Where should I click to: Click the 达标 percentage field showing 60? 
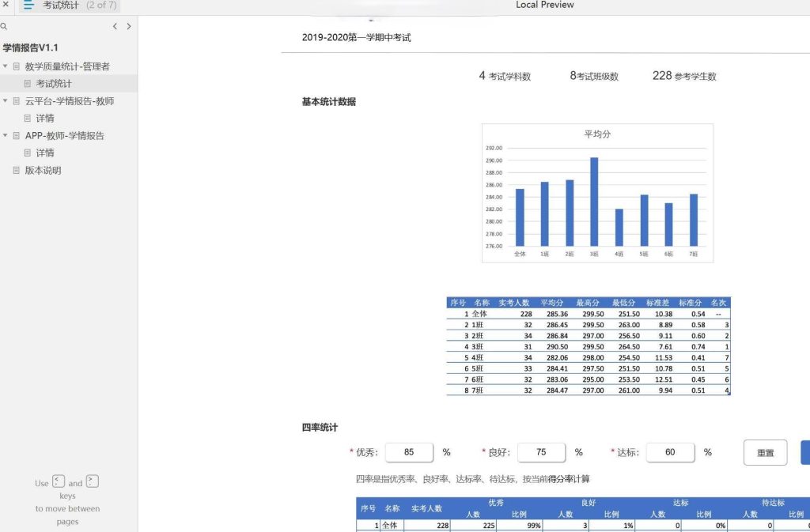[670, 452]
